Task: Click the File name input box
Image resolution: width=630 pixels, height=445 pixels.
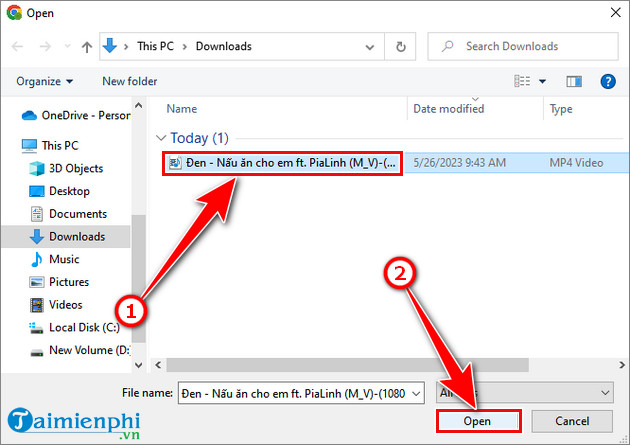Action: pos(295,394)
